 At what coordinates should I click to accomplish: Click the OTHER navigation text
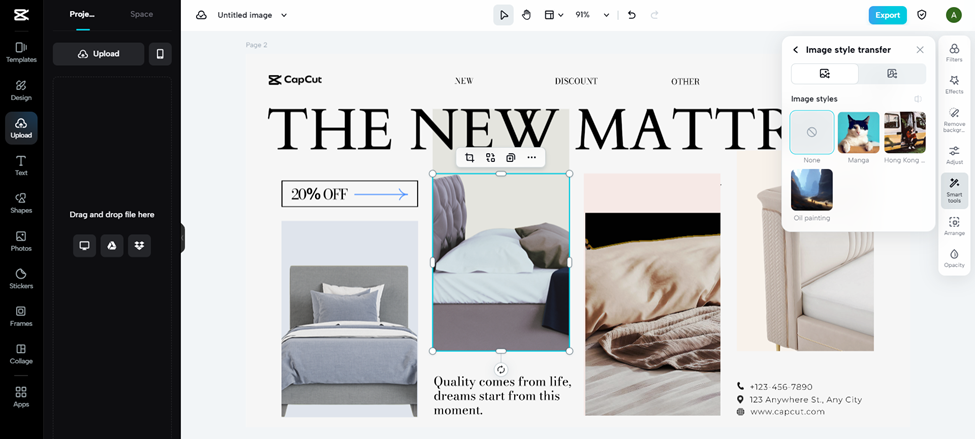point(685,81)
